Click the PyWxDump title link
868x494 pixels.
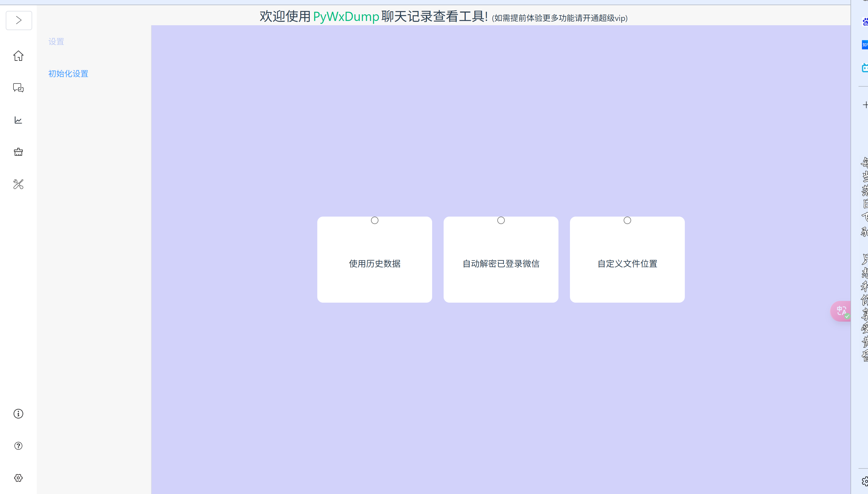tap(346, 17)
